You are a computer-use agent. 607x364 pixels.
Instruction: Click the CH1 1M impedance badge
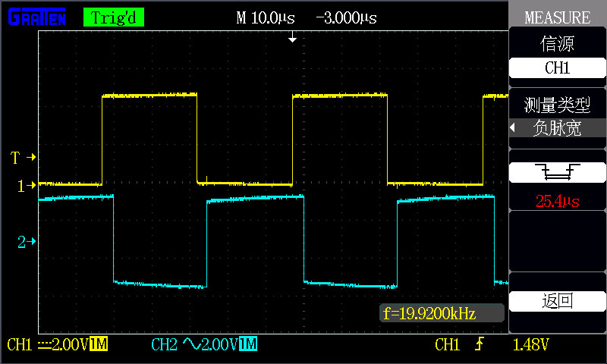click(x=99, y=344)
